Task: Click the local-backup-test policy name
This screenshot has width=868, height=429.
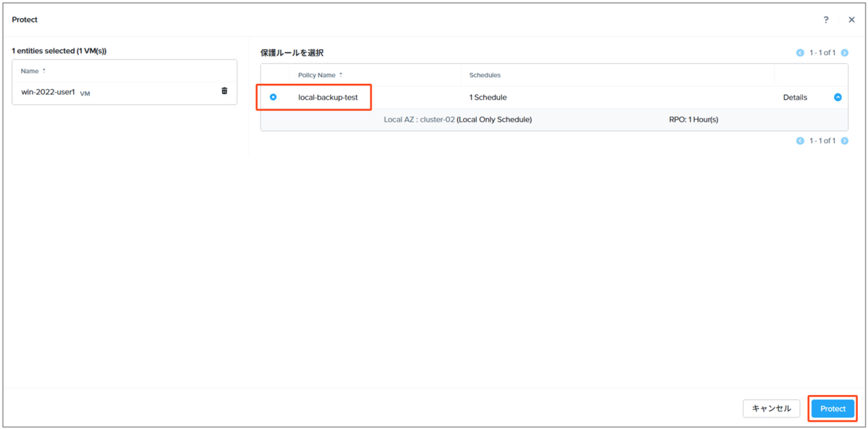Action: (x=328, y=97)
